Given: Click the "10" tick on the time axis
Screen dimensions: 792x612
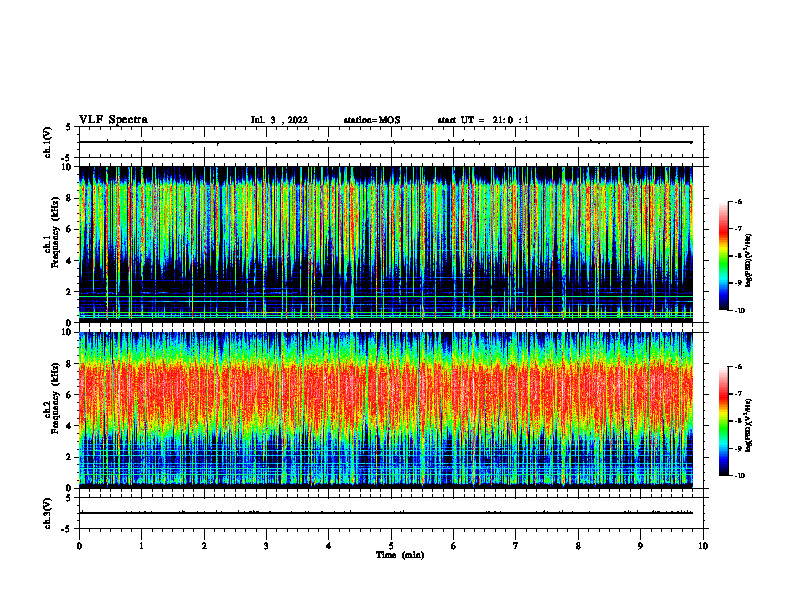Looking at the screenshot, I should (x=703, y=546).
